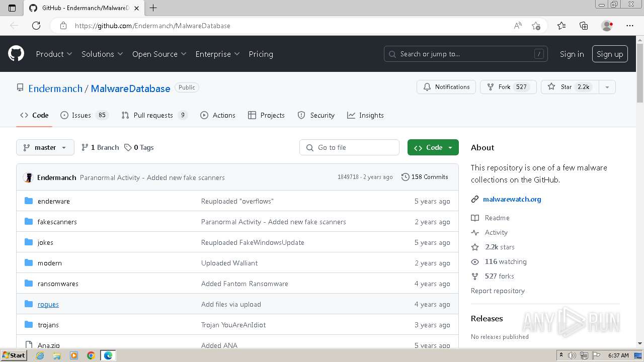View the 158 Commits history
Viewport: 644px width, 362px height.
click(425, 177)
